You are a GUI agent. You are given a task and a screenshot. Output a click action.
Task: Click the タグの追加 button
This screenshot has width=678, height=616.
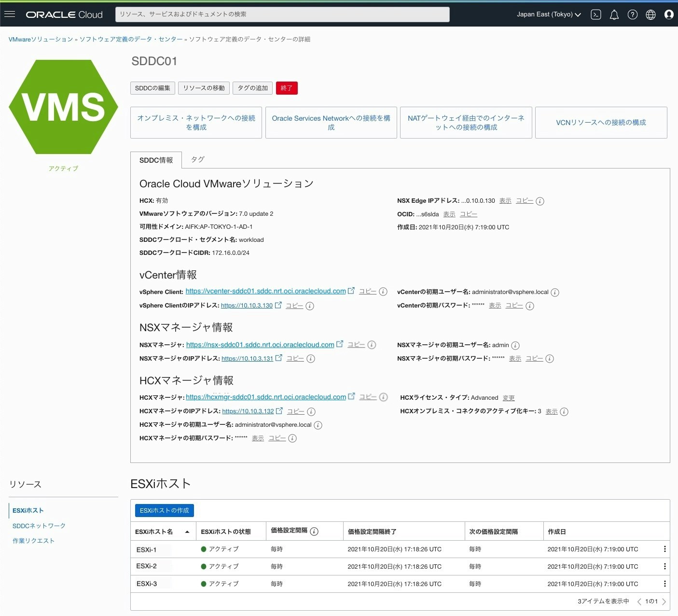[x=252, y=88]
